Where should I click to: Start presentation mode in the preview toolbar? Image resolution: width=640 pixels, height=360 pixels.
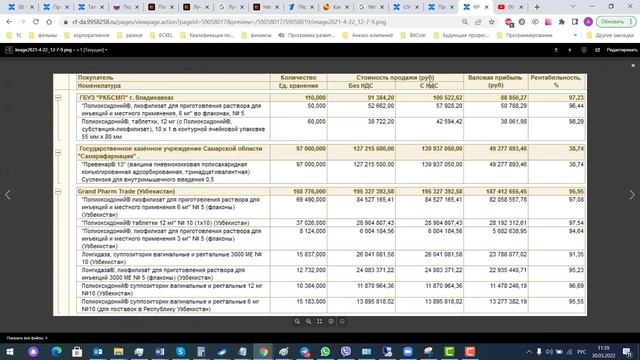(331, 322)
